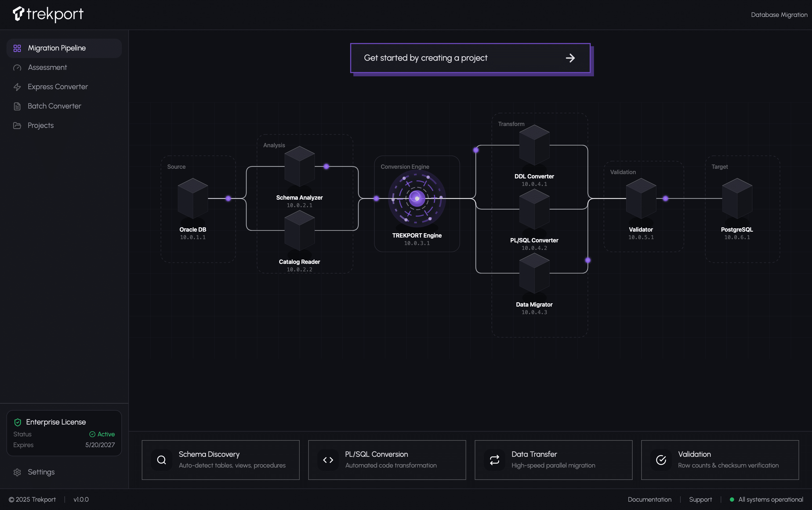Click the Analysis group label

(274, 145)
